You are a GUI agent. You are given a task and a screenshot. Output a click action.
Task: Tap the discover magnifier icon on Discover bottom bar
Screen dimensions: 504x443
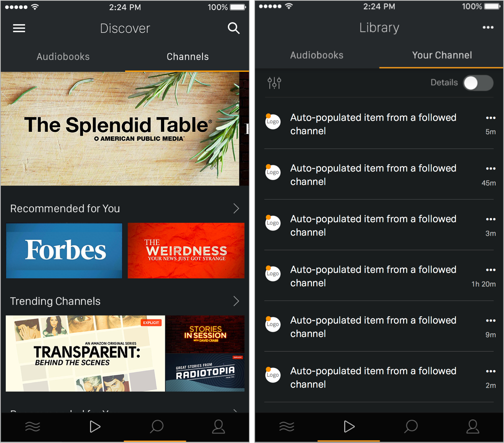coord(157,427)
